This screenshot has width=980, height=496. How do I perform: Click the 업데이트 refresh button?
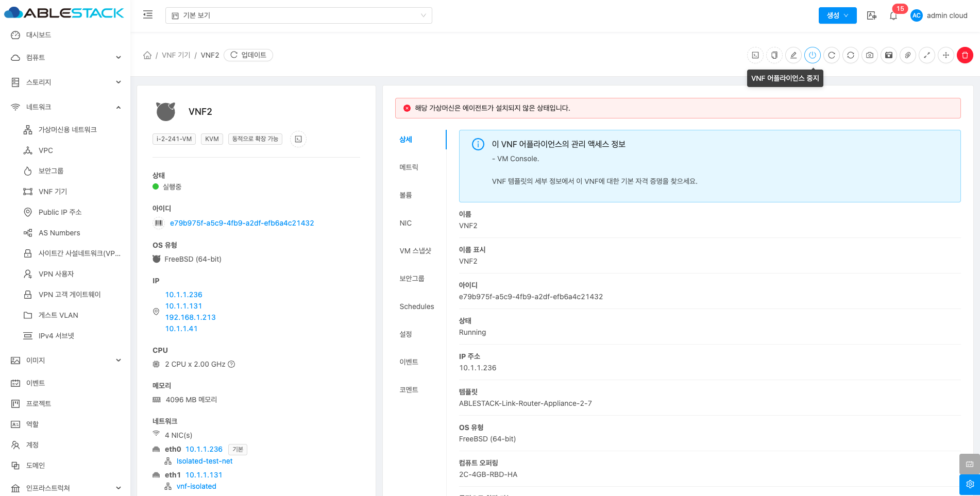[248, 55]
